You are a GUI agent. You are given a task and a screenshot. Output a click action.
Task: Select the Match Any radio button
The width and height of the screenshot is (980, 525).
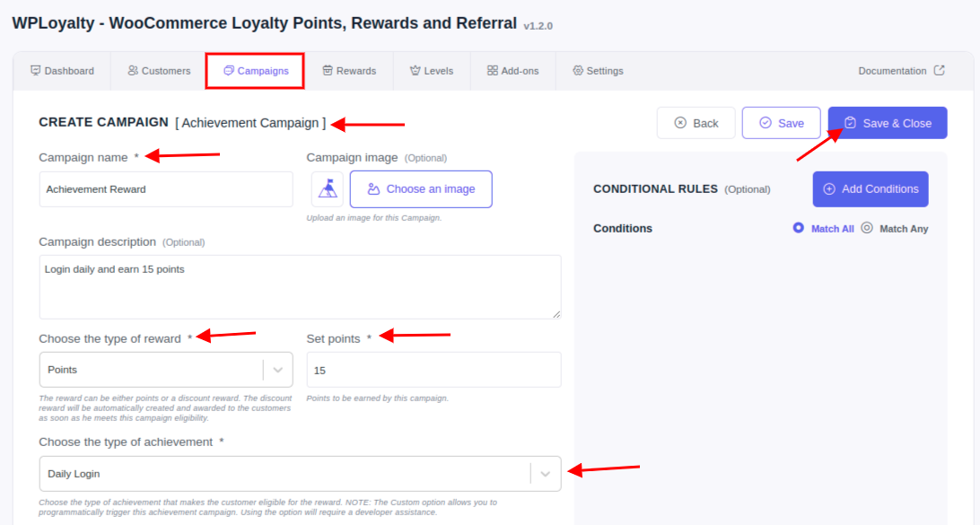867,228
